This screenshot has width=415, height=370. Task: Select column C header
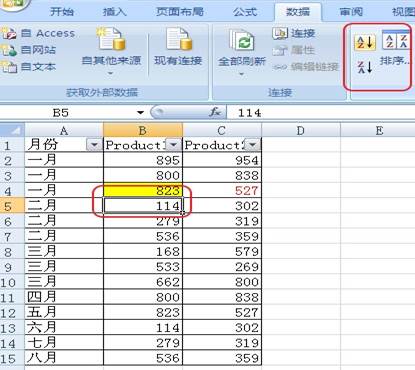coord(222,130)
